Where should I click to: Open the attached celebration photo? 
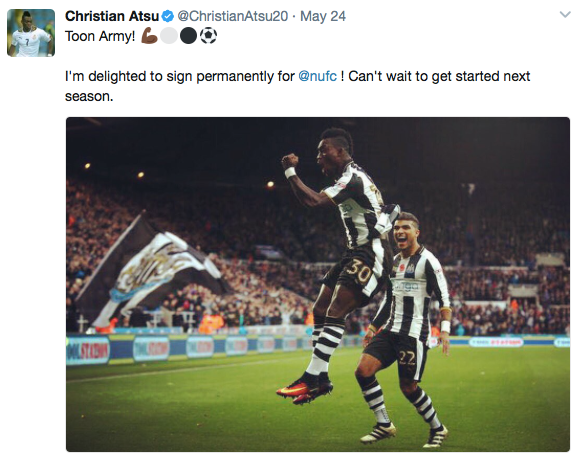click(318, 284)
